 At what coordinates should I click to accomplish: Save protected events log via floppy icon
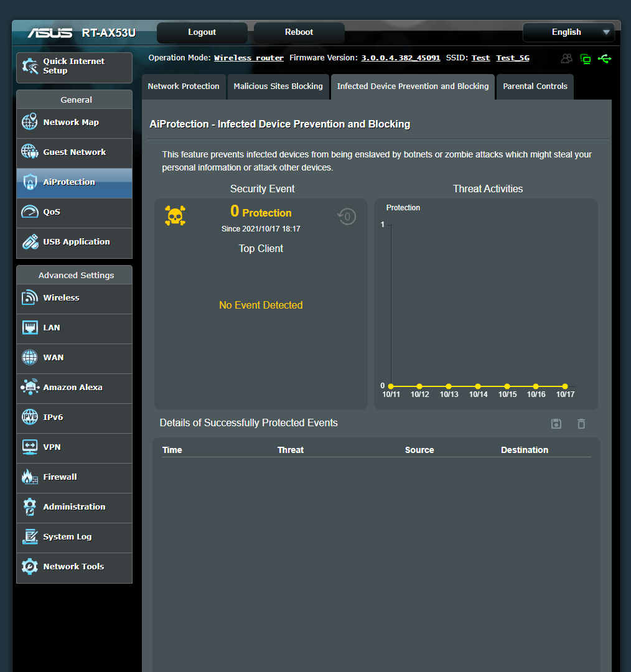[556, 424]
